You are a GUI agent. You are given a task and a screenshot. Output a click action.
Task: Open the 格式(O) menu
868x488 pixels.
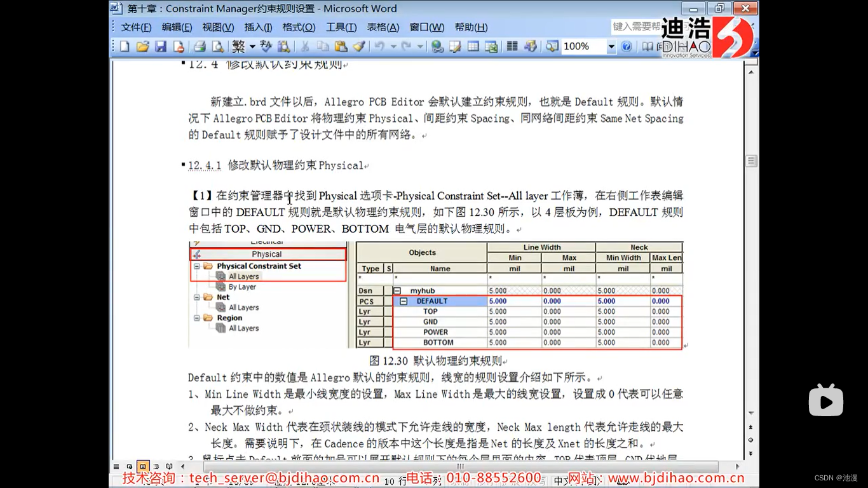[x=299, y=27]
